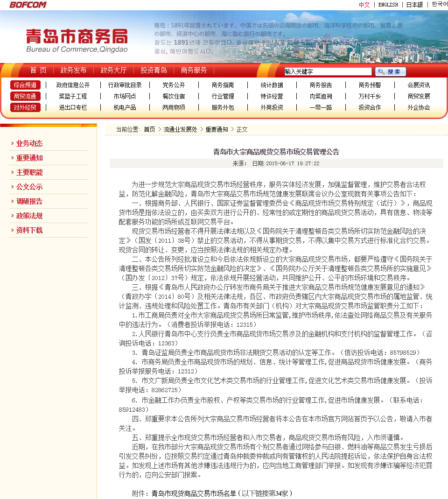This screenshot has height=499, width=448.
Task: Select the 对外经贸 channel label
Action: pos(25,107)
